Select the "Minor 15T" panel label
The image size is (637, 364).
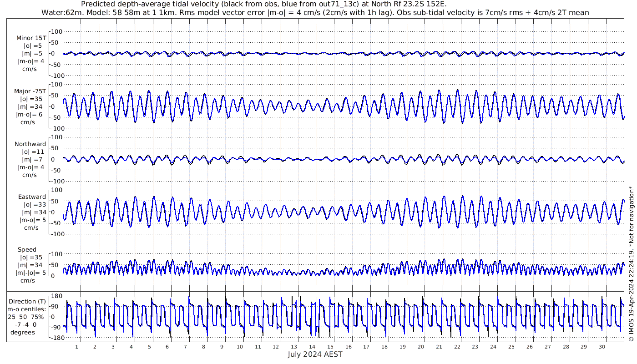pos(31,38)
